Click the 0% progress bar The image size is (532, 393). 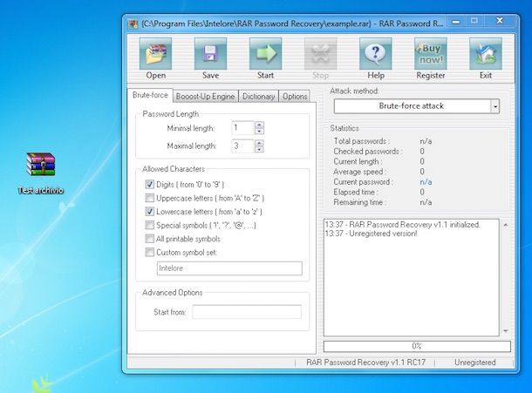click(417, 346)
